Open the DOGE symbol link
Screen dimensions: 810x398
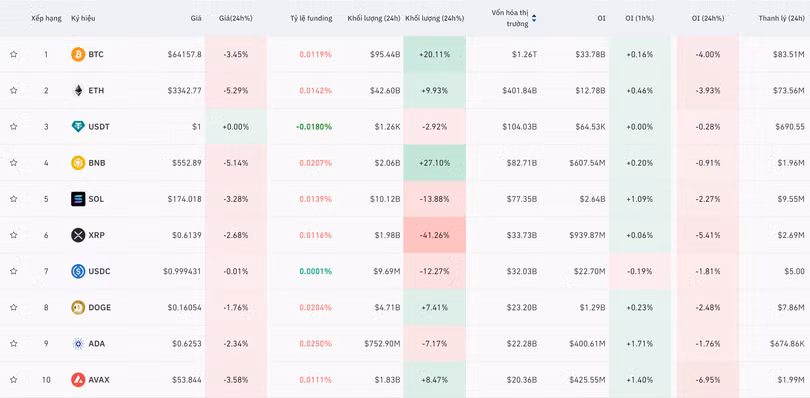pos(100,308)
